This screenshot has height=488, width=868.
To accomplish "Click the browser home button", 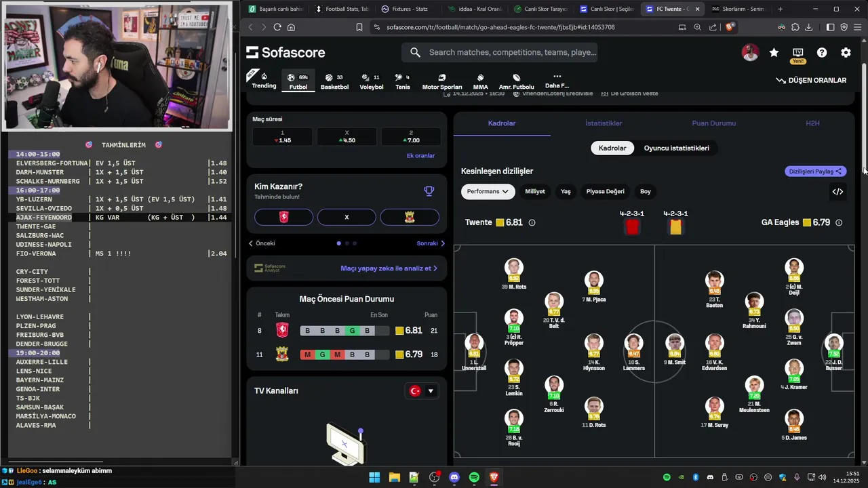I will tap(291, 27).
